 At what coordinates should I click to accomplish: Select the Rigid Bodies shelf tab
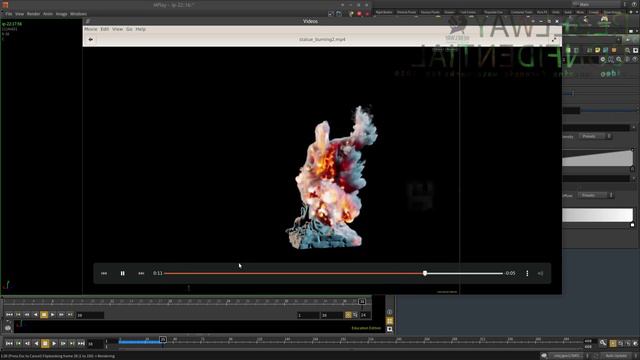[x=384, y=12]
